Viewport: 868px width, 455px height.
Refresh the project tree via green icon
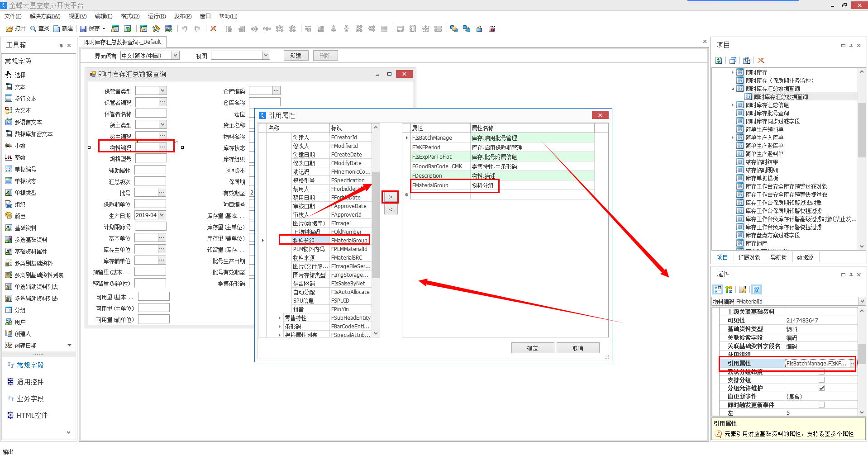click(719, 60)
